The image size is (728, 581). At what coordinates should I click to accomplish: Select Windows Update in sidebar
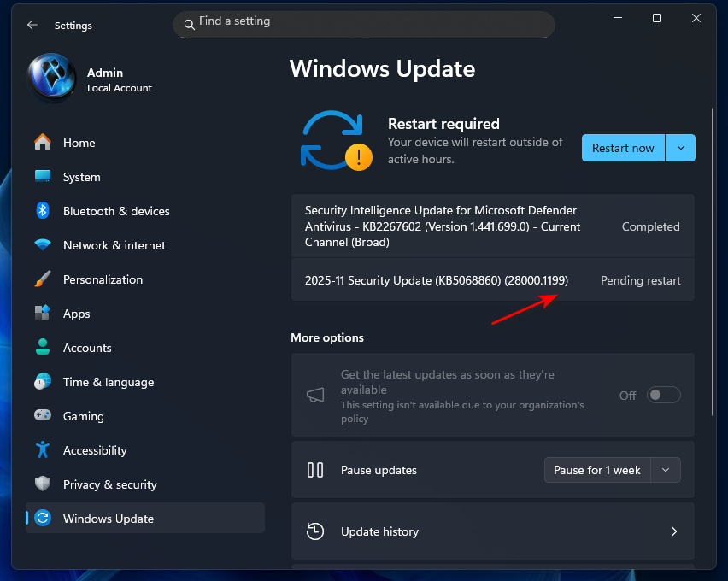[x=145, y=519]
